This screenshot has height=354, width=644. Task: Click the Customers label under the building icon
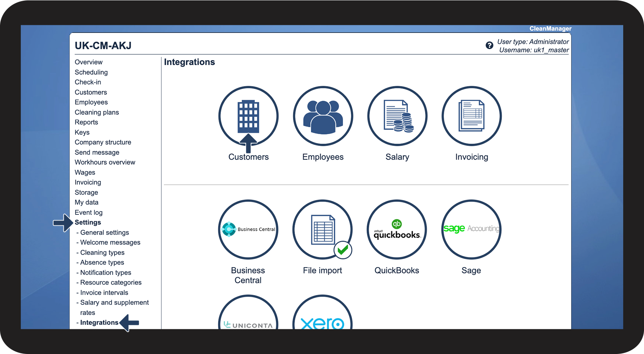click(249, 157)
